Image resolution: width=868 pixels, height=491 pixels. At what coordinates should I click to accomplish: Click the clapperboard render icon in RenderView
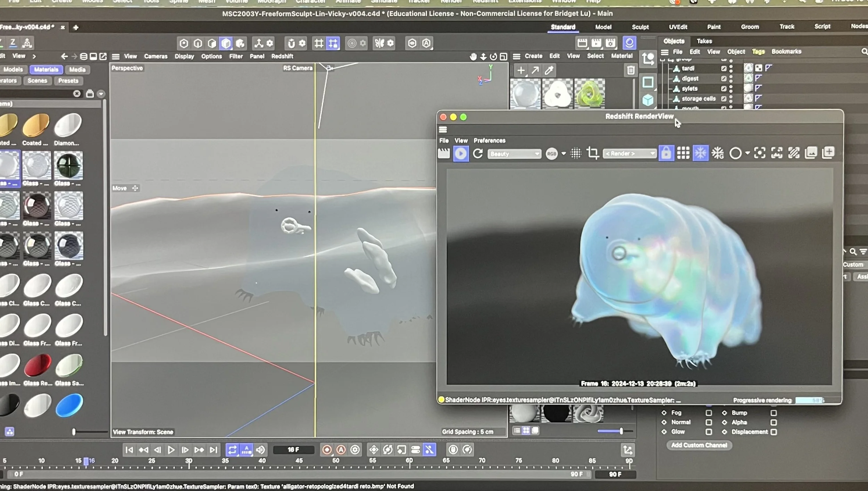[444, 154]
